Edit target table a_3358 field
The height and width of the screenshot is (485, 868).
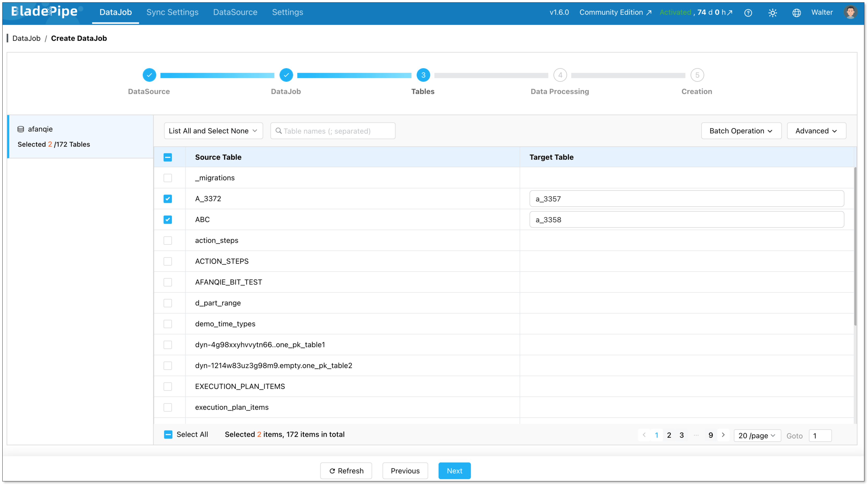[x=686, y=219]
